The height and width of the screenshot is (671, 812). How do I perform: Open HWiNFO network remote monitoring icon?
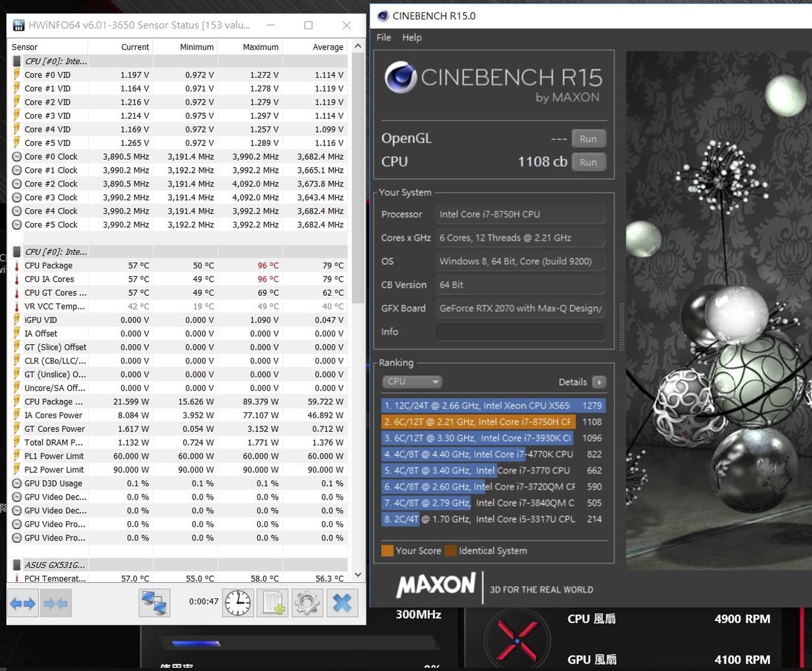pos(154,603)
